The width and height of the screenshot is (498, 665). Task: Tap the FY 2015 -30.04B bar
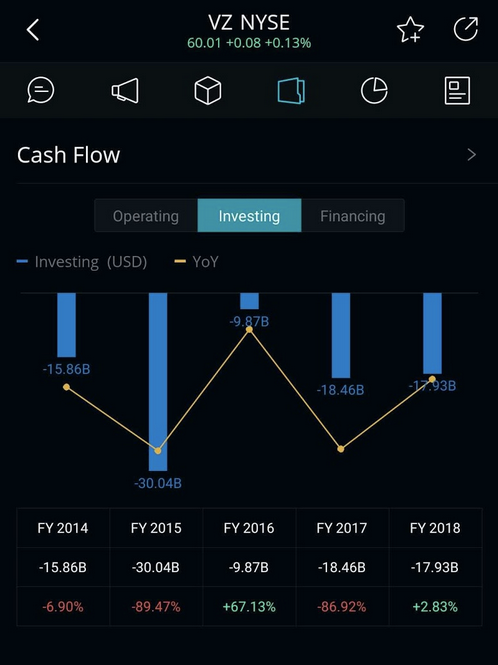(158, 382)
